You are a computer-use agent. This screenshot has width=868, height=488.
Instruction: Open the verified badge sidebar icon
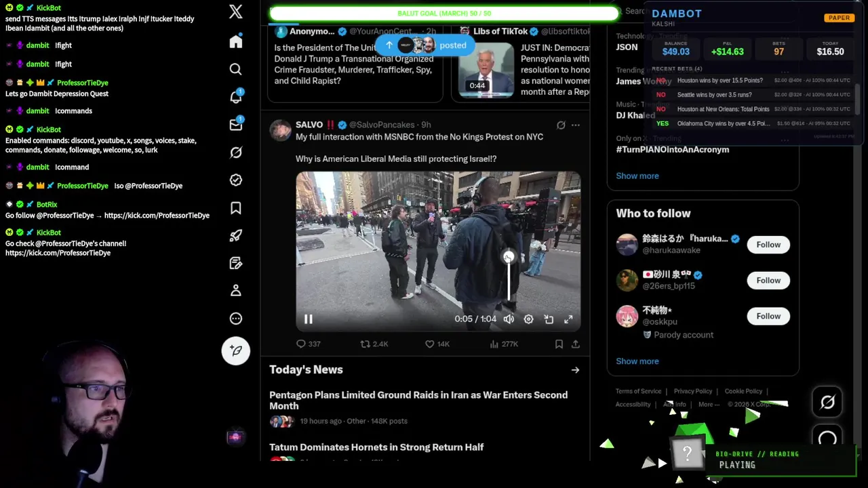coord(235,180)
